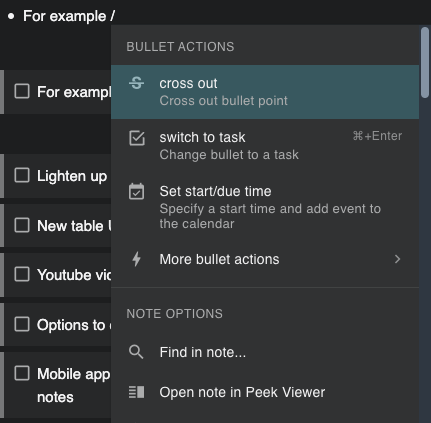Check the first 'For exampl' task checkbox

click(22, 91)
